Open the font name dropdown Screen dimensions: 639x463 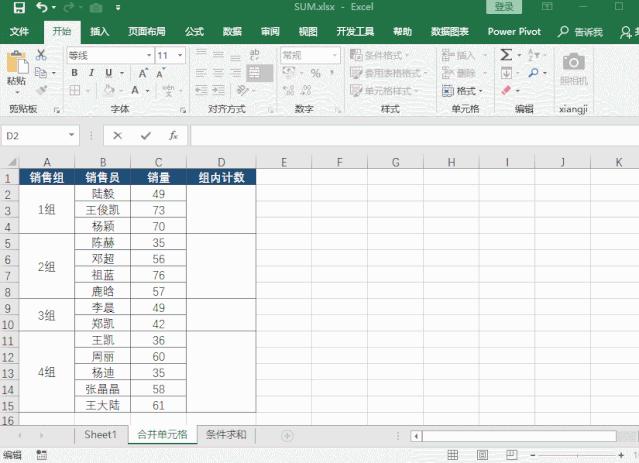click(149, 55)
